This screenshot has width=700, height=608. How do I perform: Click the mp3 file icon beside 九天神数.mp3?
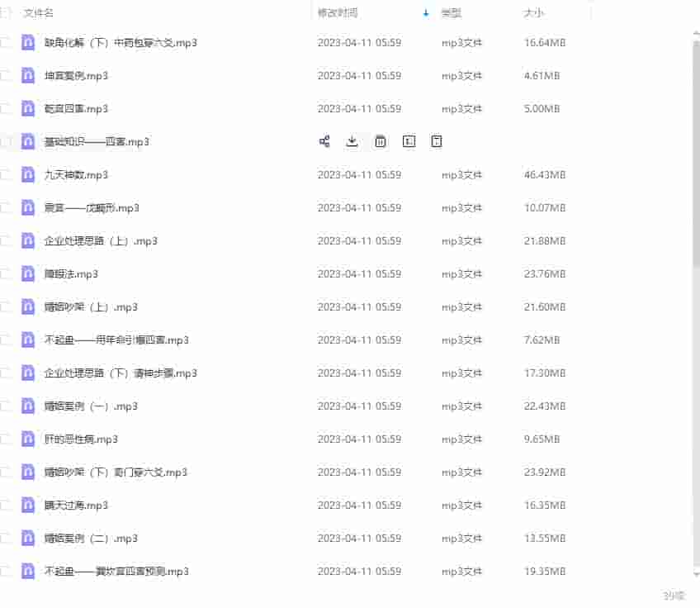click(x=27, y=174)
